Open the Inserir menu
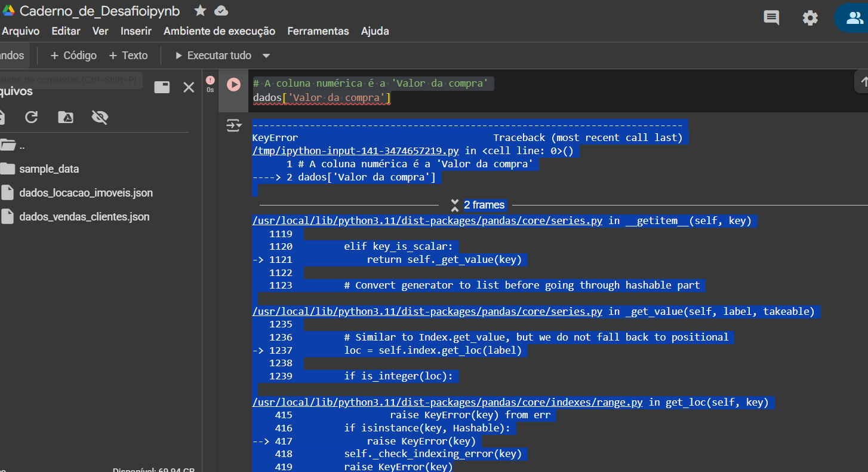This screenshot has width=868, height=472. tap(136, 31)
